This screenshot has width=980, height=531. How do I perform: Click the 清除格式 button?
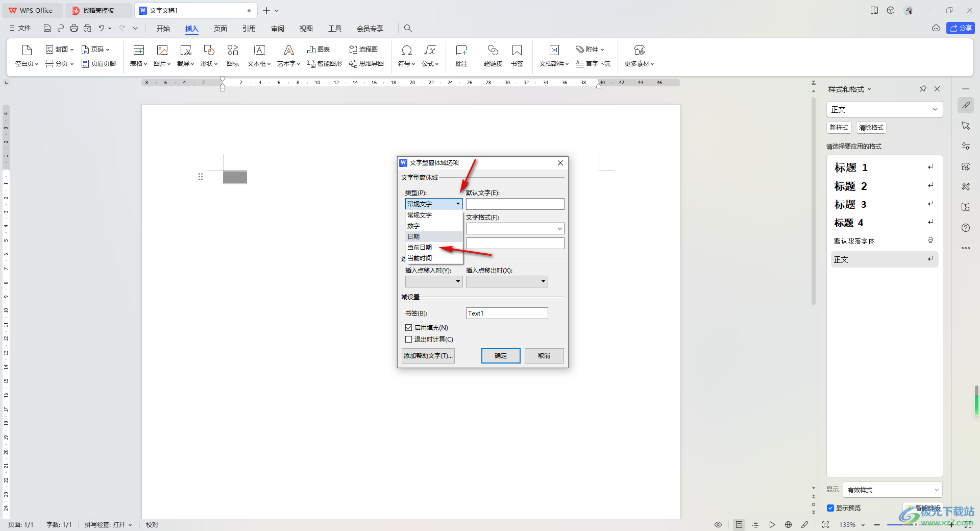click(871, 128)
